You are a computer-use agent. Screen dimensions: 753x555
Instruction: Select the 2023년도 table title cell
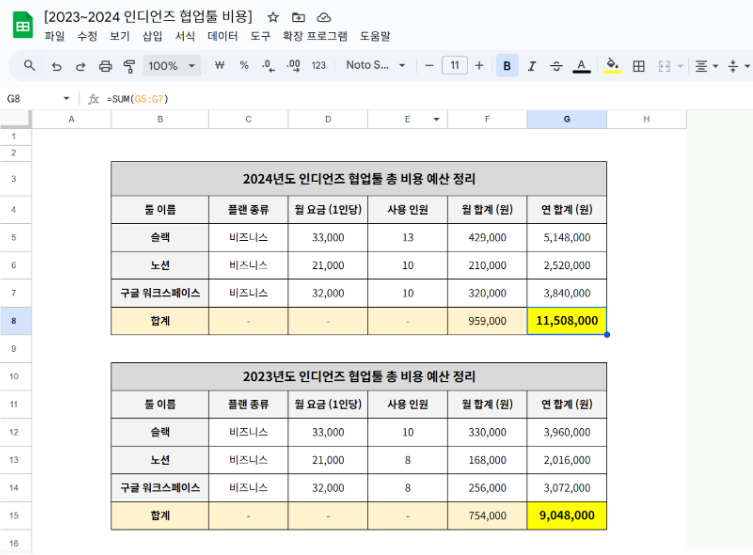(x=359, y=376)
